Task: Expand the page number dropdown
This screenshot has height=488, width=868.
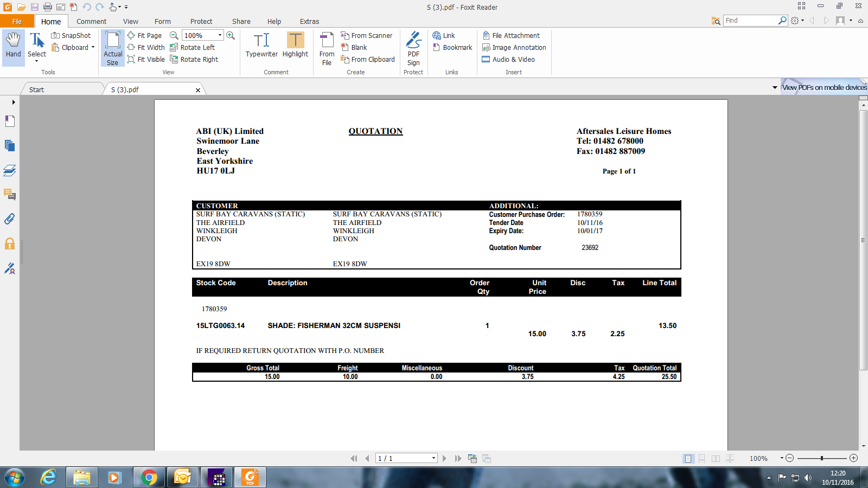Action: [433, 459]
